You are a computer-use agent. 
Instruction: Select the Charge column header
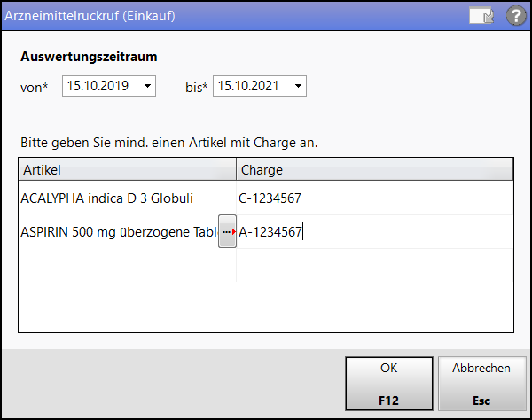pos(374,169)
